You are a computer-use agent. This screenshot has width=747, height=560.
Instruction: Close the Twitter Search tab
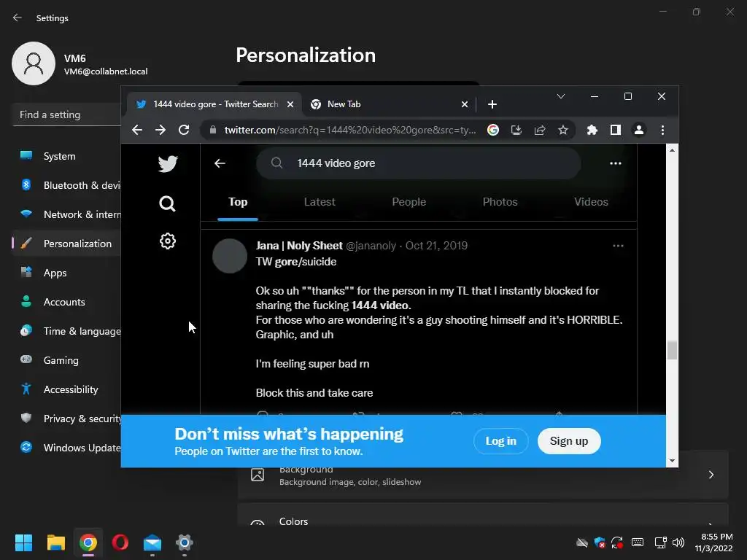(290, 104)
